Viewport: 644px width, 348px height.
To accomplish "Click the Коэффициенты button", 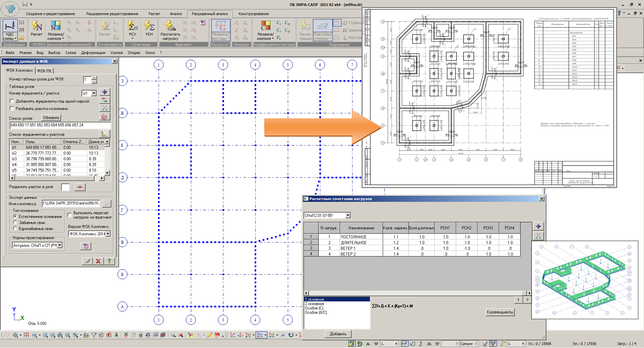I will (500, 312).
